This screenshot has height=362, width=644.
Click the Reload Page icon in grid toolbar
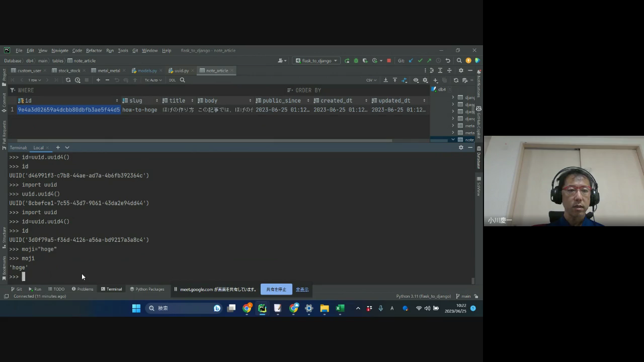point(68,80)
